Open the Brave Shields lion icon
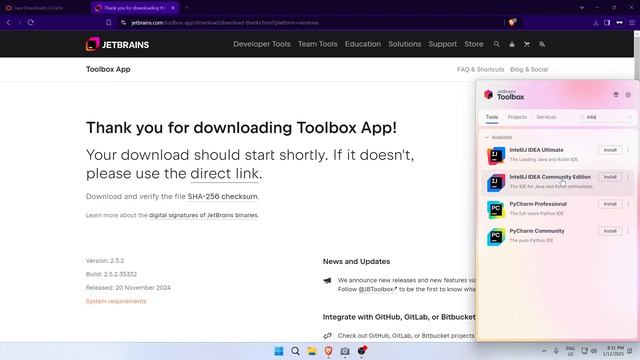Screen dimensions: 640x360 click(512, 22)
